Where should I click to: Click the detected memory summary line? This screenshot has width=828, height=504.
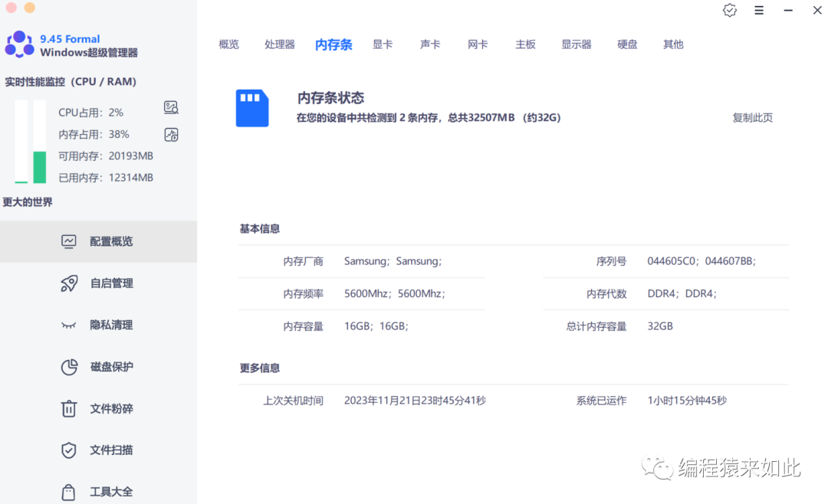[429, 118]
